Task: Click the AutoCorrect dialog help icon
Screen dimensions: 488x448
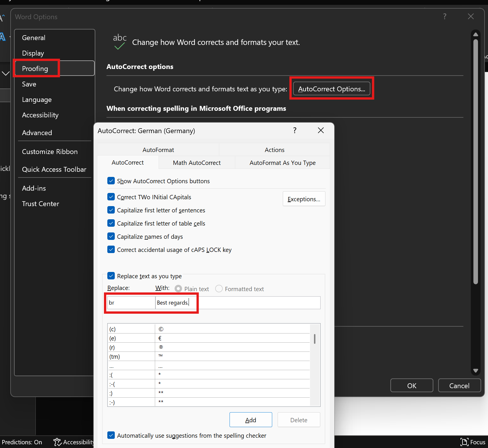Action: tap(295, 131)
